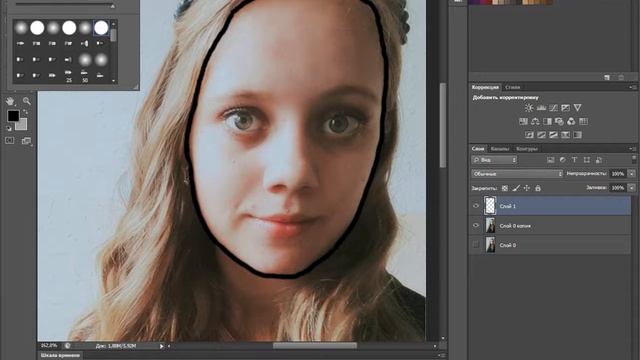The width and height of the screenshot is (640, 360).
Task: Click the brush size slider handle
Action: pyautogui.click(x=112, y=6)
